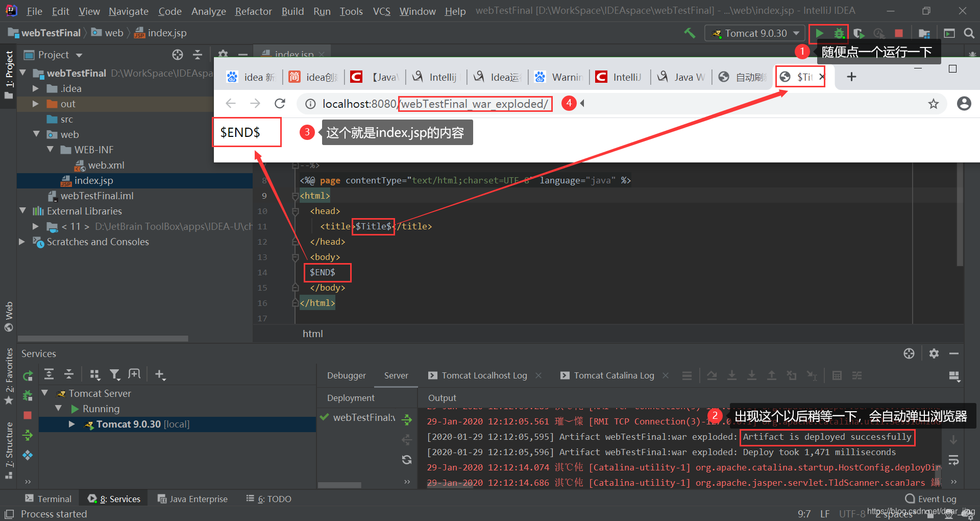Click Add Service plus icon

pyautogui.click(x=160, y=374)
